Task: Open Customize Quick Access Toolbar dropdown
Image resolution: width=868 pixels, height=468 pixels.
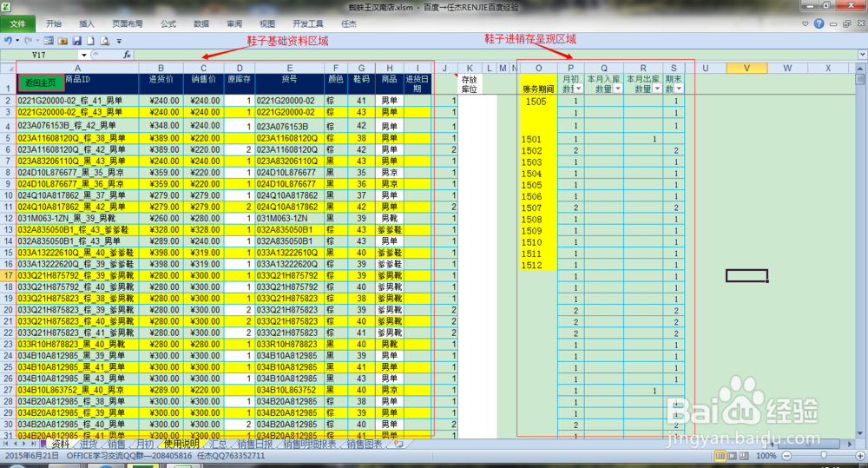Action: [x=119, y=41]
